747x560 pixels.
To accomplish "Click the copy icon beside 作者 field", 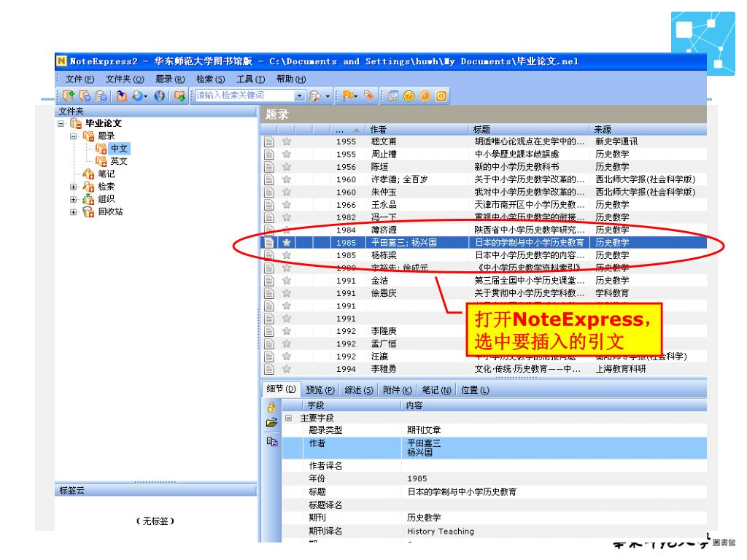I will tap(271, 441).
